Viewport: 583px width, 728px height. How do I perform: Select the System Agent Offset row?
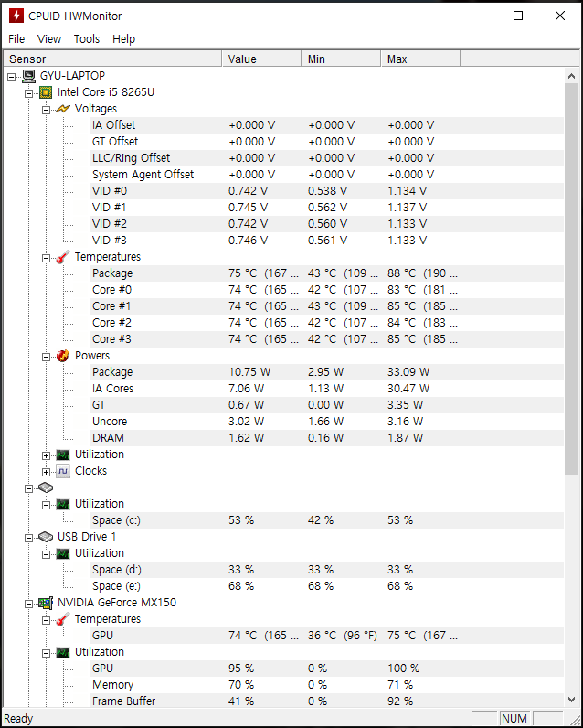coord(327,175)
